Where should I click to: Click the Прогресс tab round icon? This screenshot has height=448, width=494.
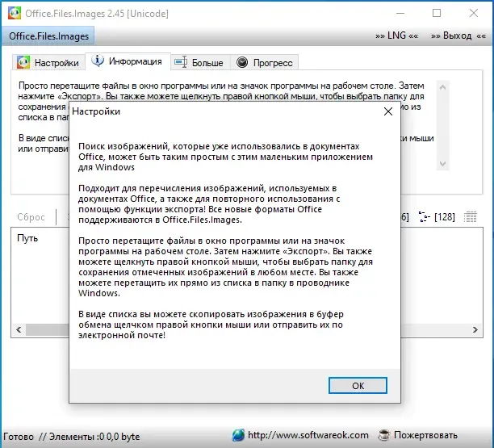coord(242,62)
